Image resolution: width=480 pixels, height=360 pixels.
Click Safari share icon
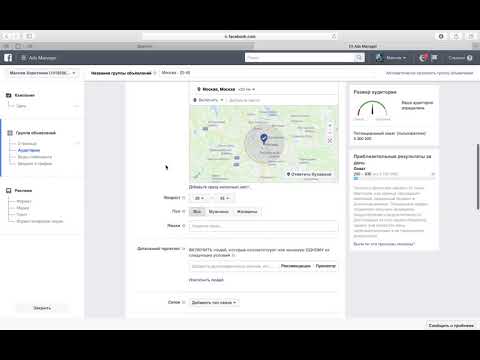click(x=456, y=36)
